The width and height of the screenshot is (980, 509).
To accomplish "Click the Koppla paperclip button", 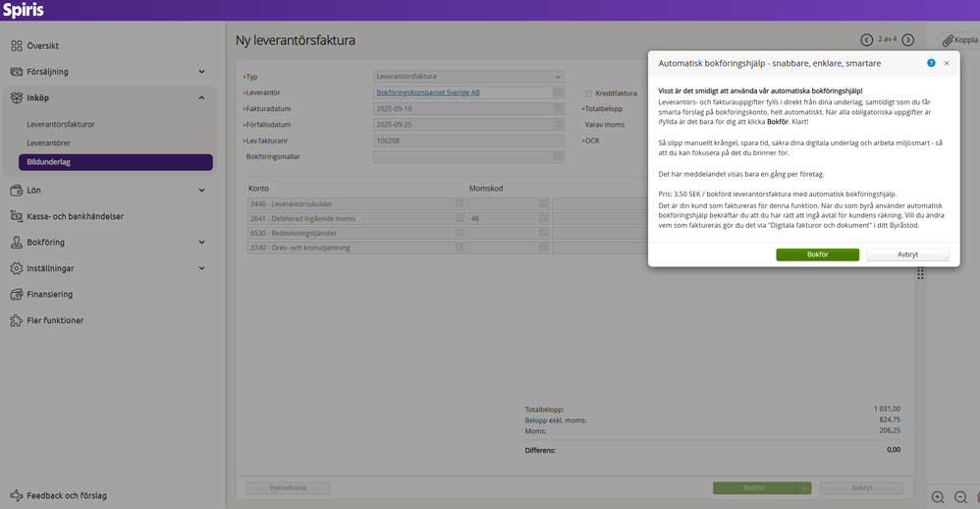I will pyautogui.click(x=960, y=40).
